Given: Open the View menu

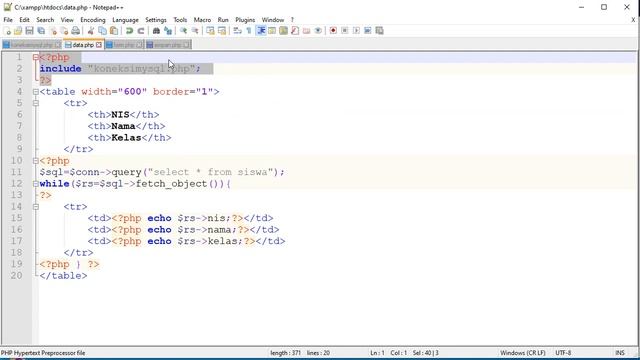Looking at the screenshot, I should [x=67, y=20].
